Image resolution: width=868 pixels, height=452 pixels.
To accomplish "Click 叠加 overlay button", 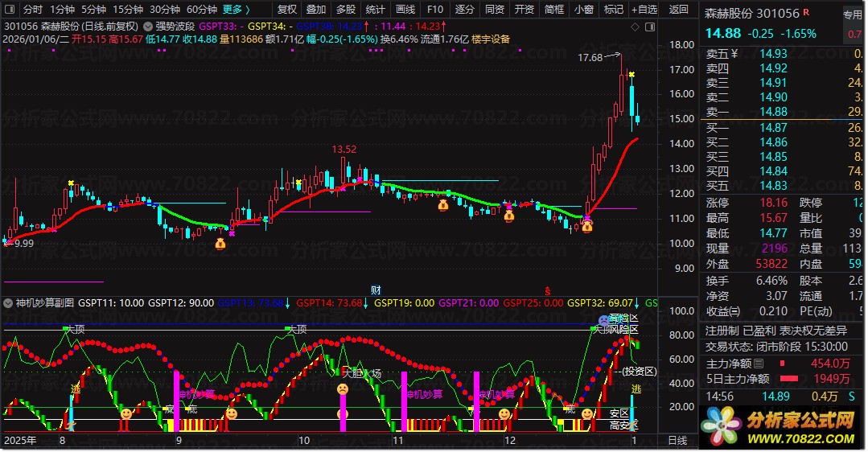I will click(316, 10).
